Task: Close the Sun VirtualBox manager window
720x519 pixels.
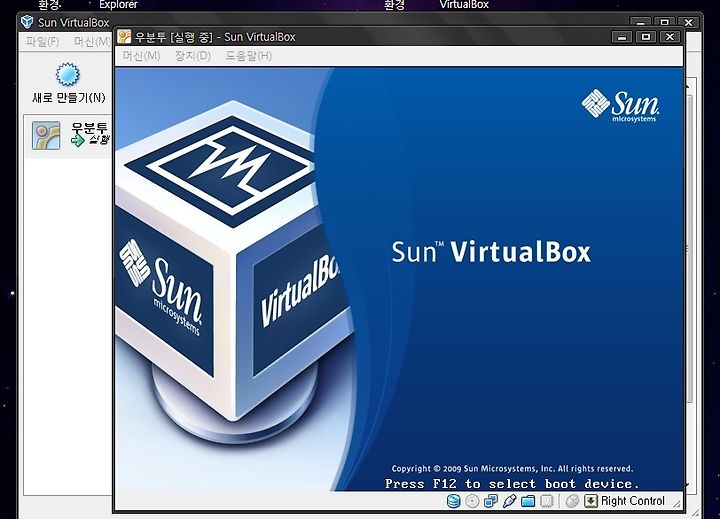Action: 688,22
